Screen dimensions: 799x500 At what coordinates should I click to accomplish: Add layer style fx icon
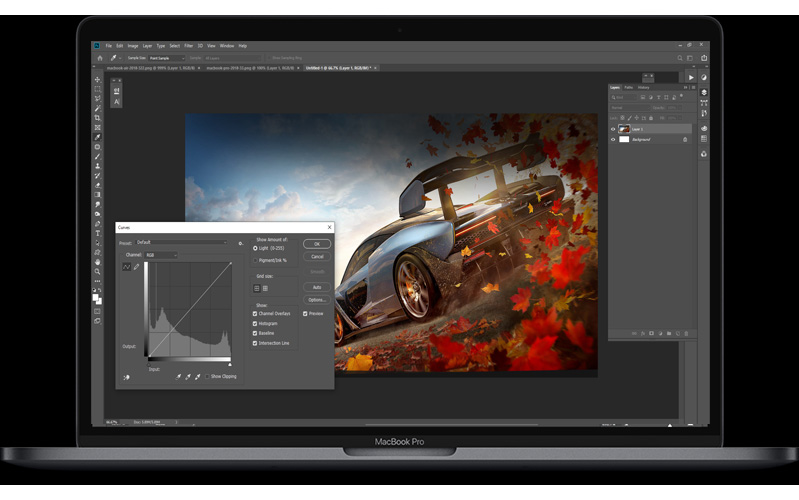(x=643, y=333)
